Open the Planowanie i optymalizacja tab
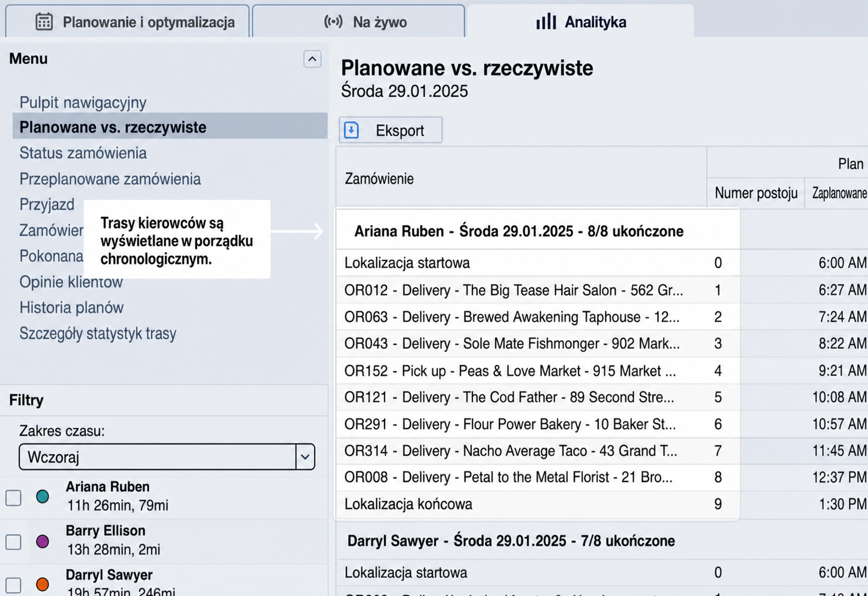Viewport: 868px width, 596px height. [x=127, y=22]
